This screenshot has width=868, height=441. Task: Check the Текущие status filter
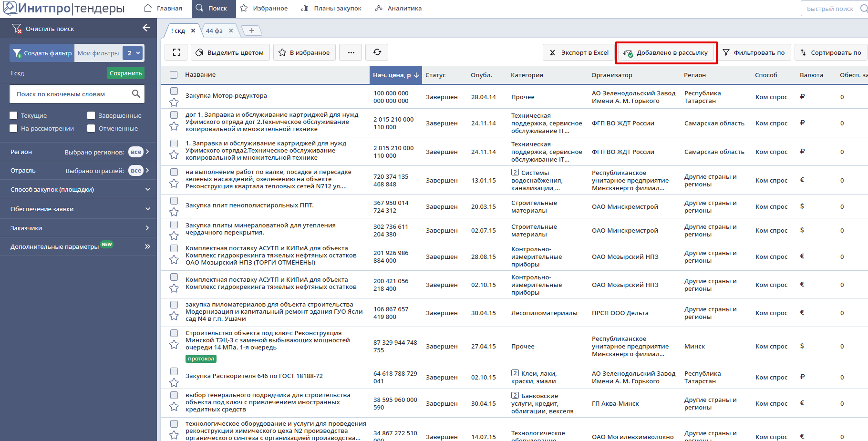point(13,115)
